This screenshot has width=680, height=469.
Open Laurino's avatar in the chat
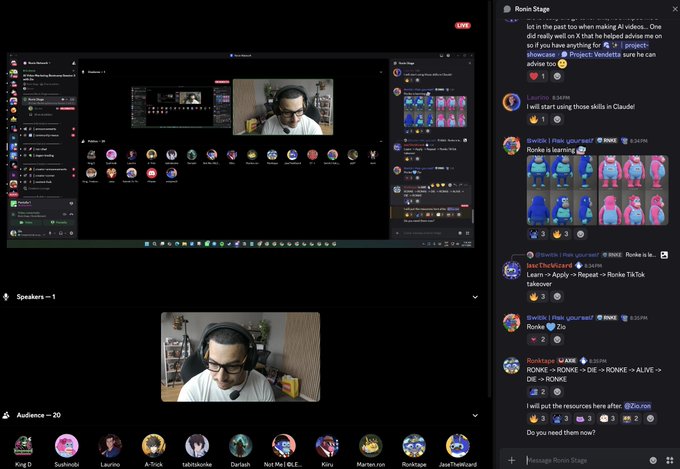[512, 102]
